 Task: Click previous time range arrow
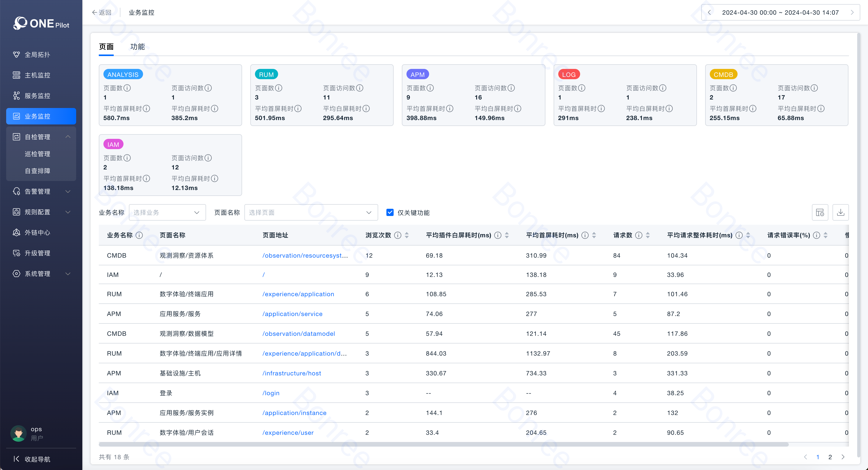point(709,12)
